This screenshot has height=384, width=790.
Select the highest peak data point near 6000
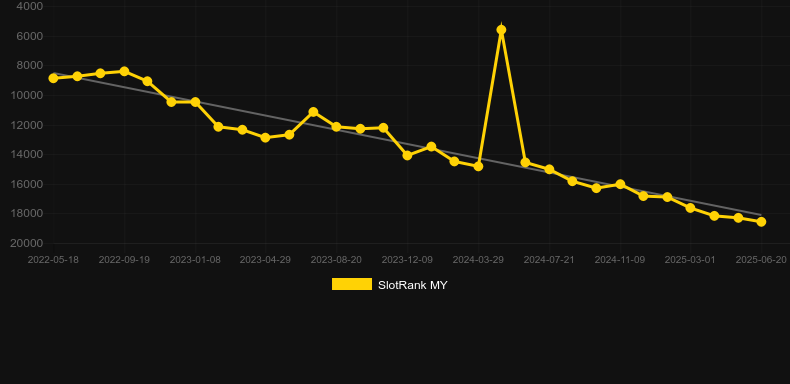coord(501,30)
